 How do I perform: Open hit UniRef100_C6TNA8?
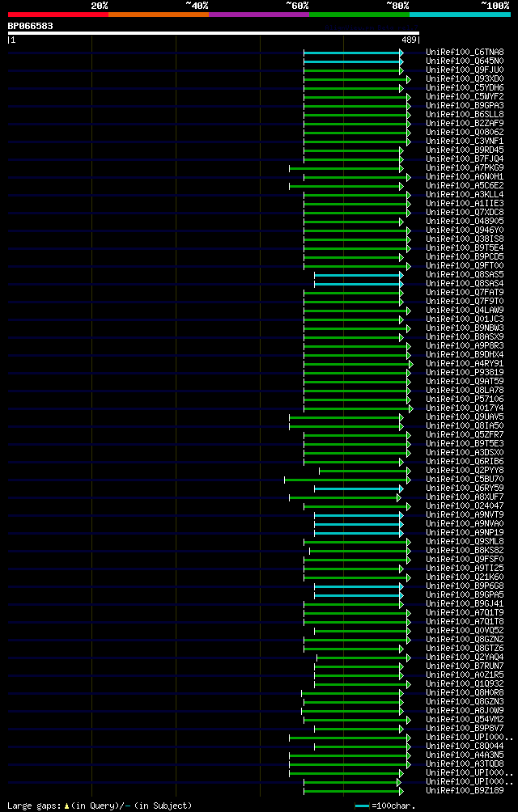tap(464, 53)
